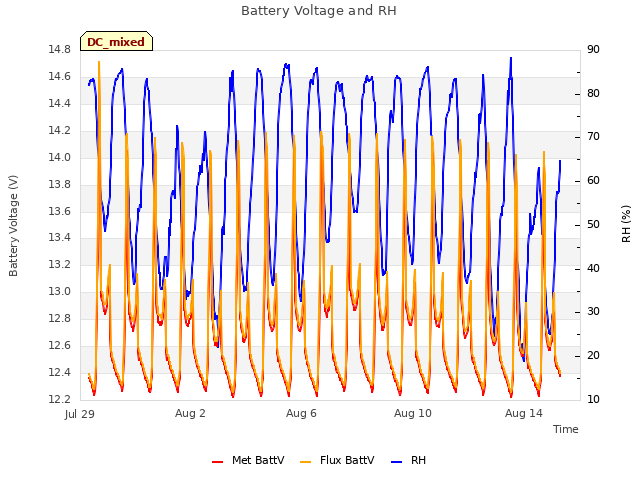Toggle the Met BattV legend entry
The image size is (640, 480).
248,460
